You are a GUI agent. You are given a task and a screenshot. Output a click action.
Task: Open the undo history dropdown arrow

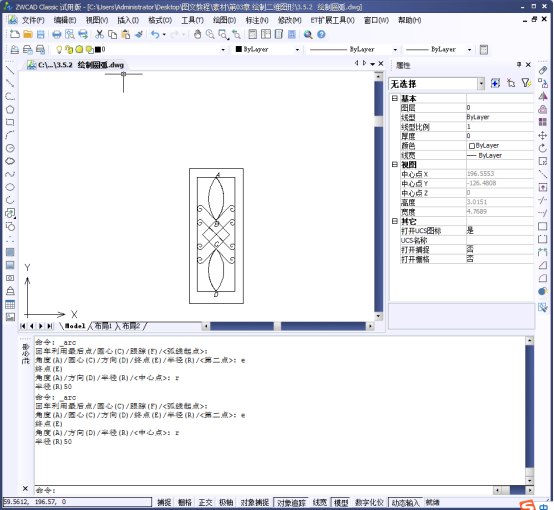[164, 34]
